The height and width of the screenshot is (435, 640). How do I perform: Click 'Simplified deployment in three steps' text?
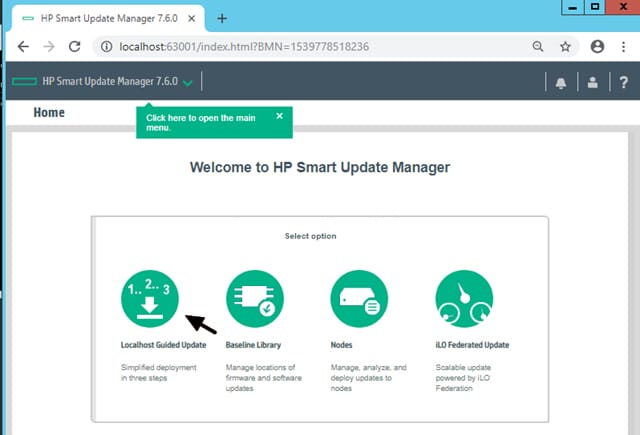158,373
